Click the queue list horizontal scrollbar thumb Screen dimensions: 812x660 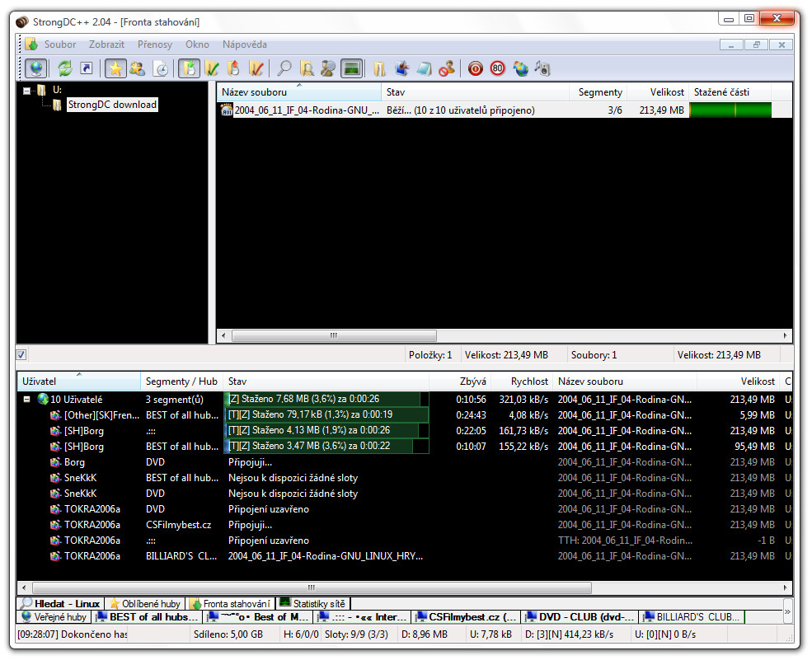click(334, 335)
